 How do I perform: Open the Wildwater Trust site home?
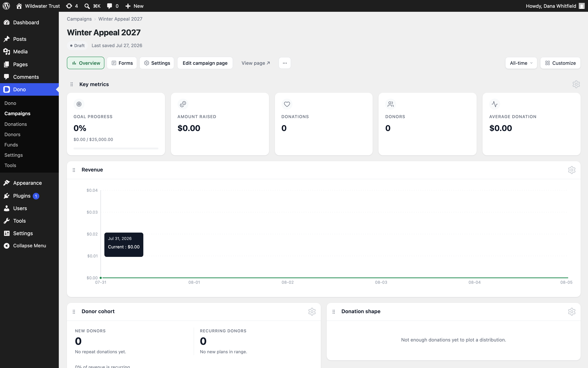click(x=38, y=6)
